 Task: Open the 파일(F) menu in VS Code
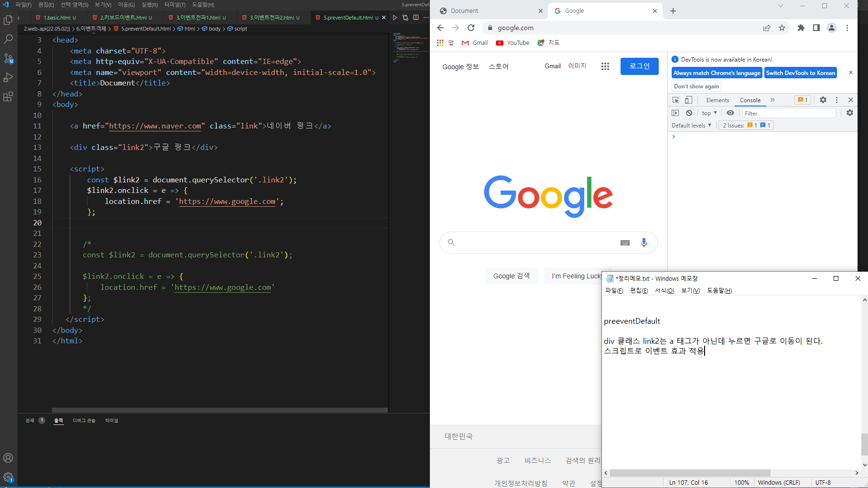click(23, 5)
